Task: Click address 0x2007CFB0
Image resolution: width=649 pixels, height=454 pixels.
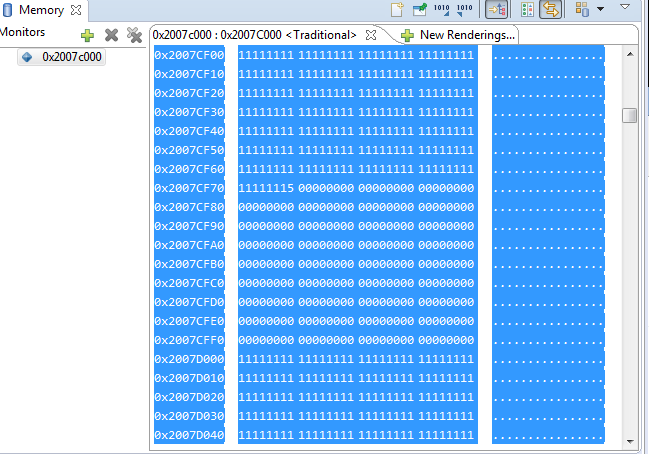Action: click(190, 264)
